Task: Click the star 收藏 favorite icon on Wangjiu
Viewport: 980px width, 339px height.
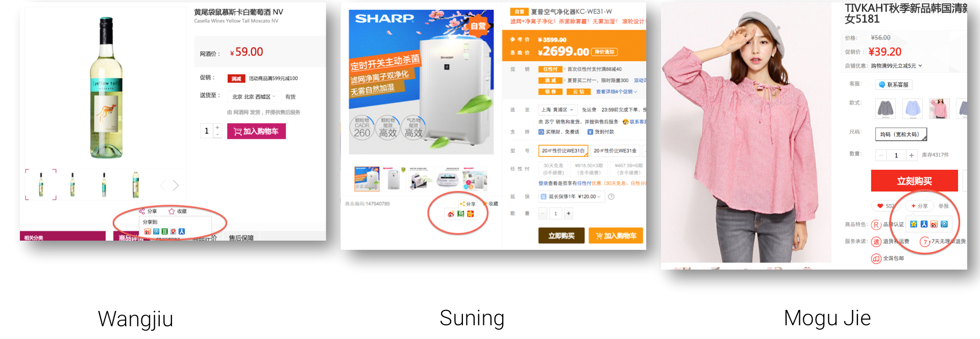Action: [171, 211]
